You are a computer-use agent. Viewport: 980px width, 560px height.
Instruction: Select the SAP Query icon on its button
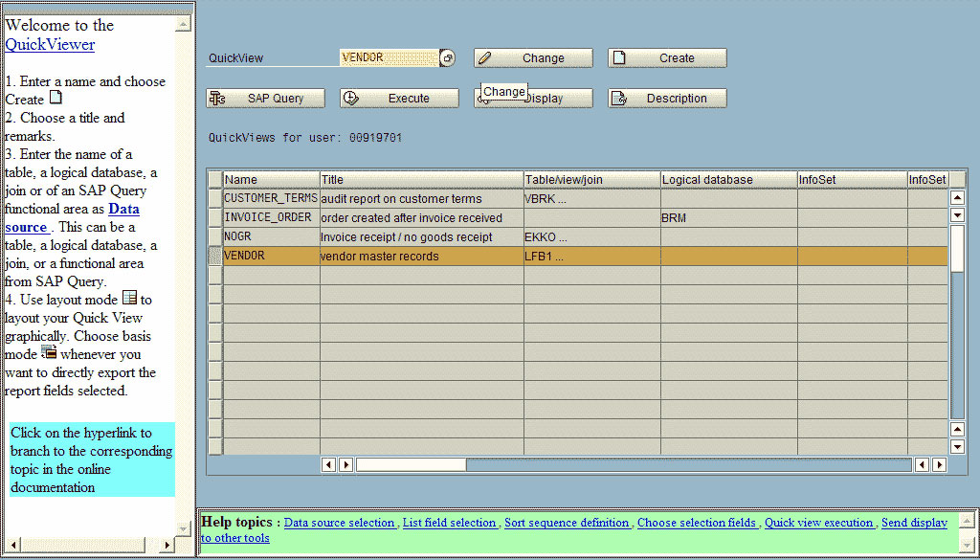[x=217, y=98]
